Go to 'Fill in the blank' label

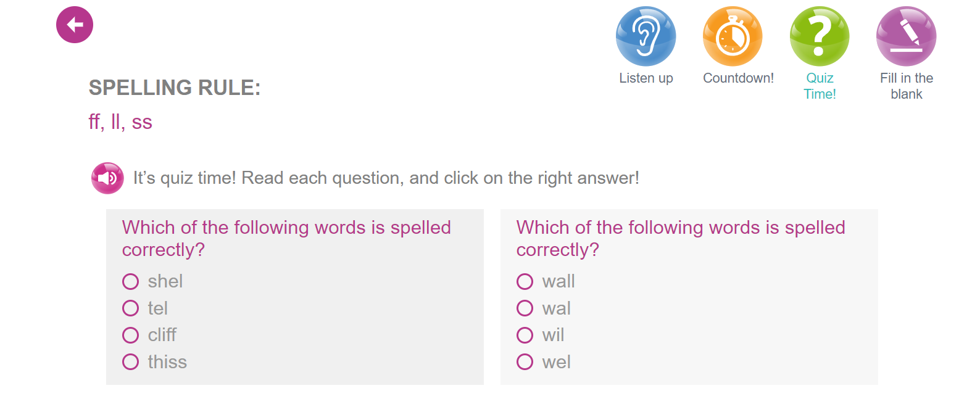pyautogui.click(x=906, y=86)
